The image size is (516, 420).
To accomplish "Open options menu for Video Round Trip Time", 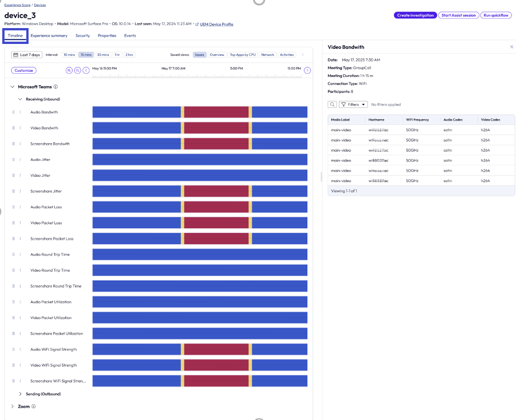I will 20,270.
